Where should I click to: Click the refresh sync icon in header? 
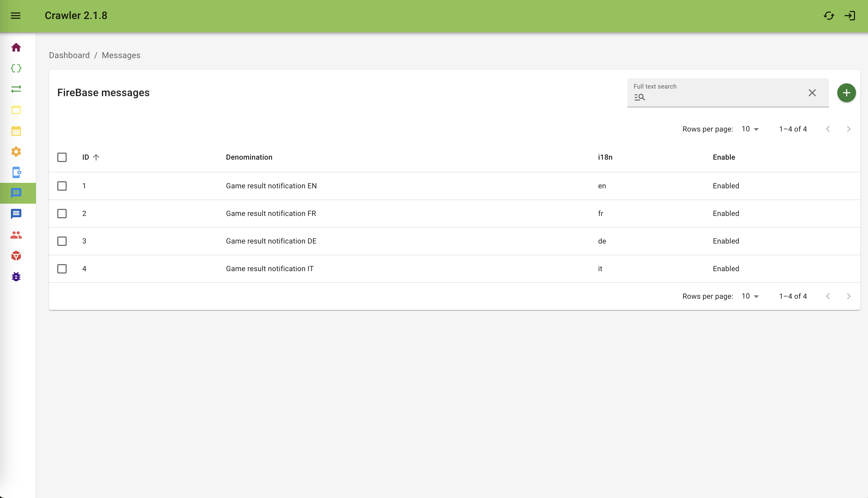(829, 16)
